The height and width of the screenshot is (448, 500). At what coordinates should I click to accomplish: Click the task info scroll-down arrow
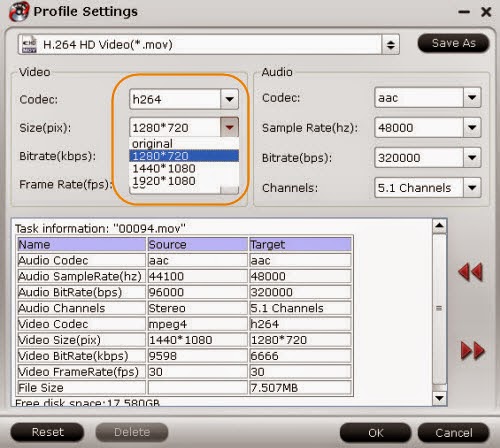coord(439,399)
